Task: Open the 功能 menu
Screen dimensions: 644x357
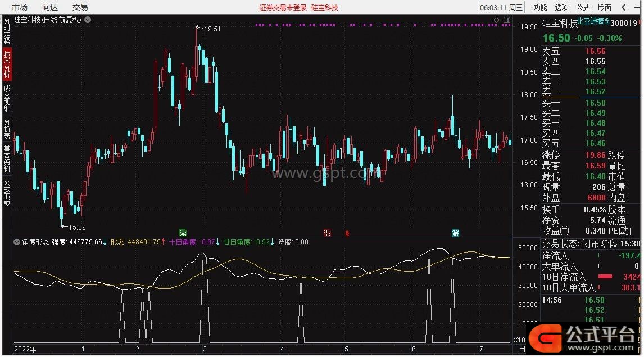Action: point(539,7)
